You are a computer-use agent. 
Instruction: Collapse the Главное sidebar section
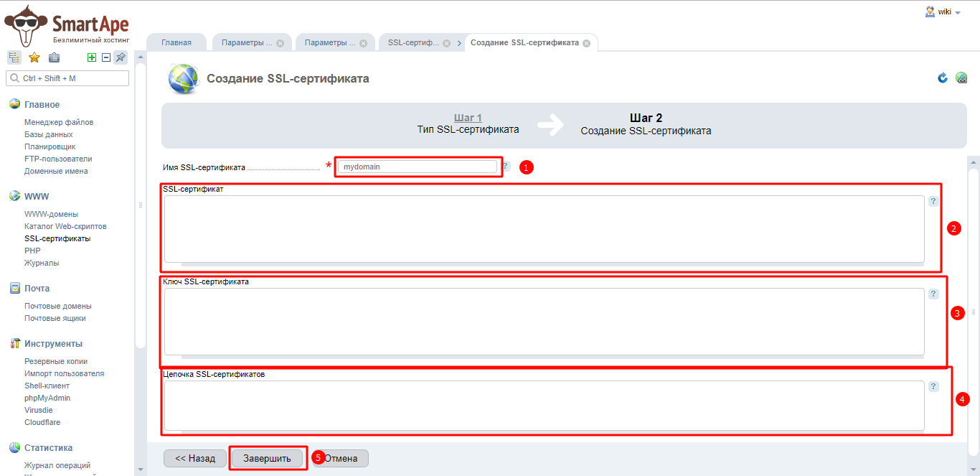tap(42, 105)
